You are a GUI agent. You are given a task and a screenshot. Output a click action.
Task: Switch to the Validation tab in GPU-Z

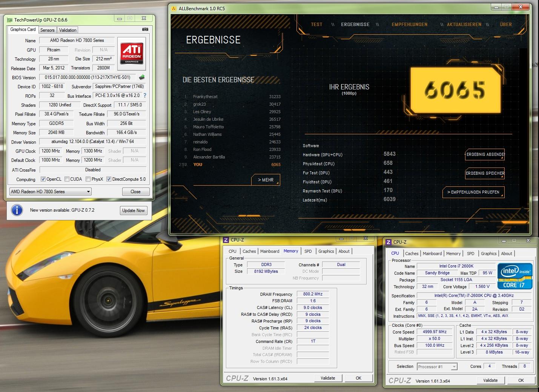click(x=68, y=30)
